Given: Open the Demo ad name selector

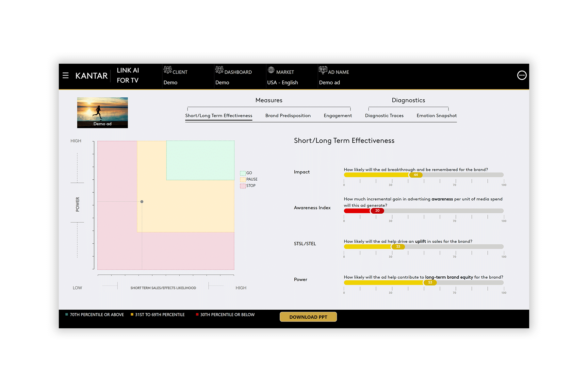Looking at the screenshot, I should point(329,82).
